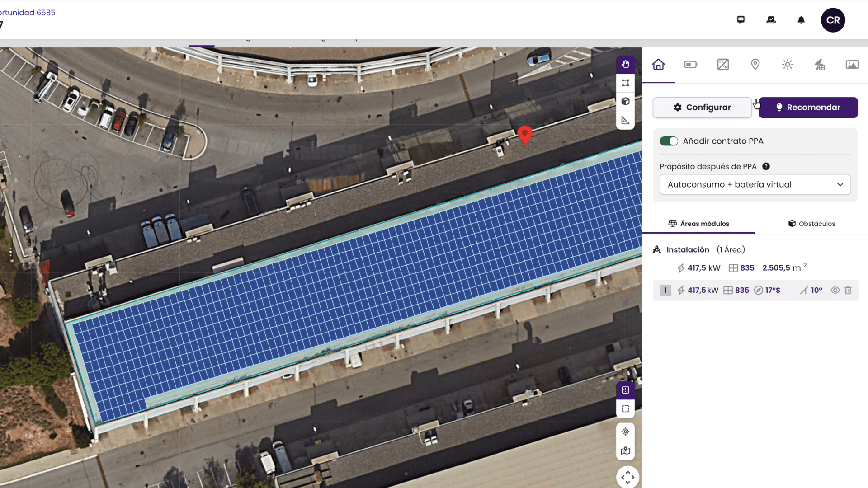Switch to the Áreas módulos tab

[698, 224]
